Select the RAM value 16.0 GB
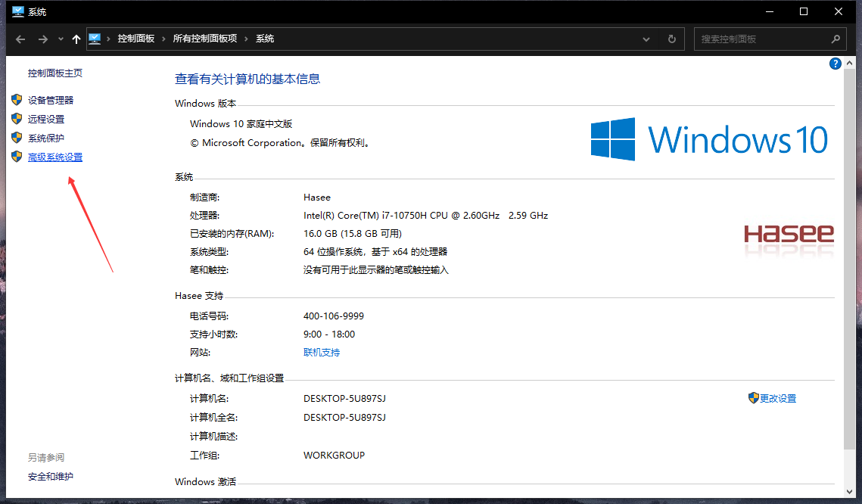This screenshot has width=862, height=504. [320, 234]
